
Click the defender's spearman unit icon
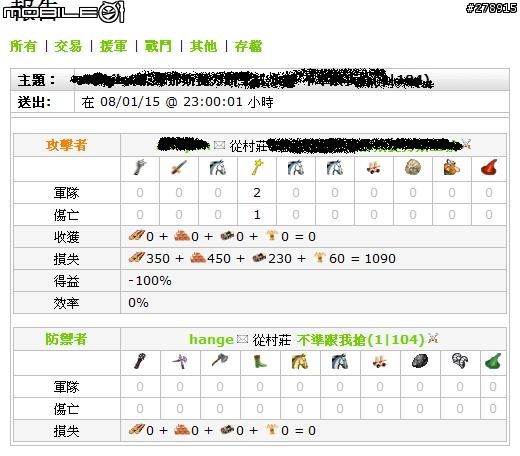click(180, 362)
